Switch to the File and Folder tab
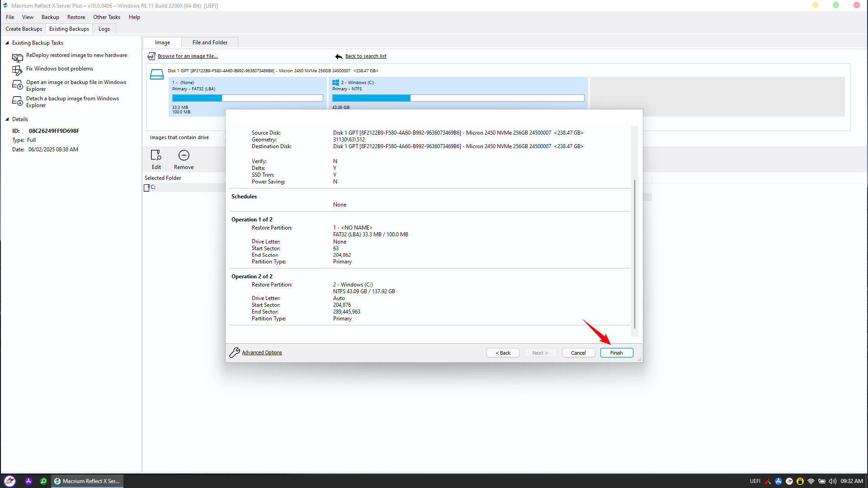The height and width of the screenshot is (488, 868). (210, 42)
